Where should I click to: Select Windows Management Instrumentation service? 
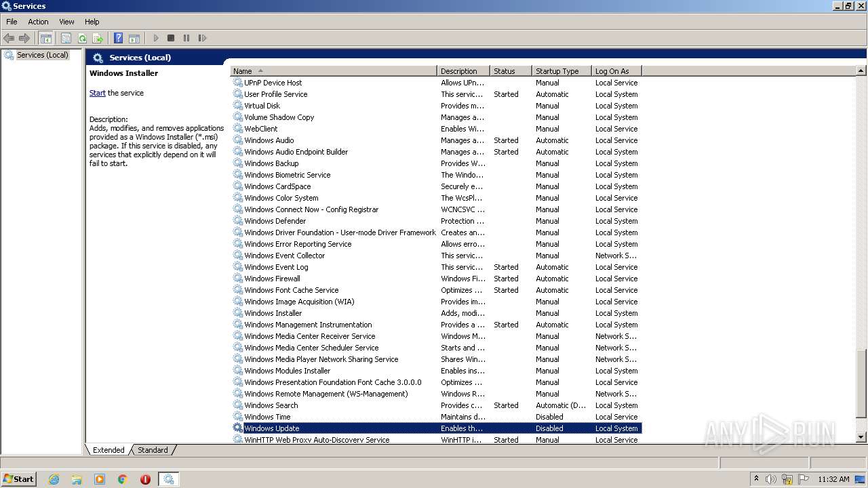[x=436, y=325]
